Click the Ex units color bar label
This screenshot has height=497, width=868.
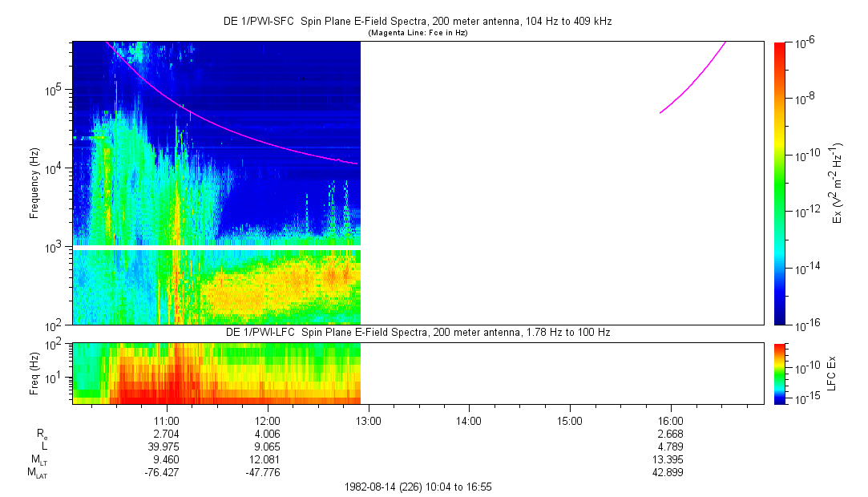[x=838, y=183]
